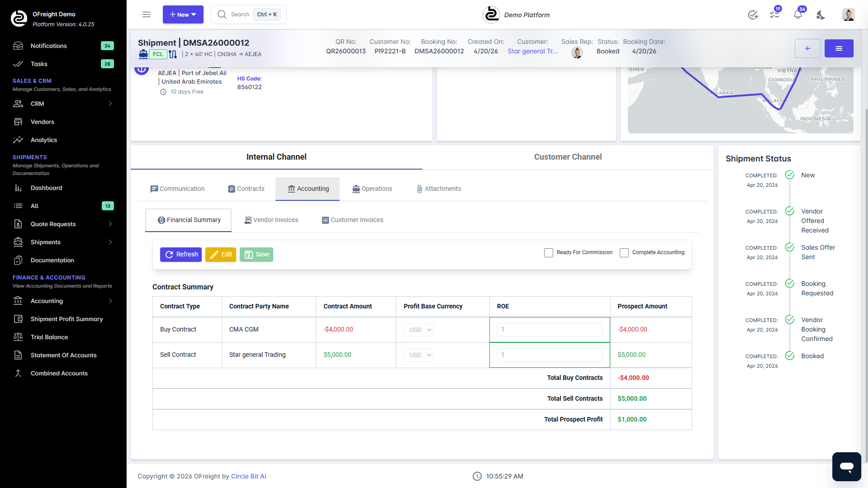868x488 pixels.
Task: Click the Refresh button
Action: [181, 255]
